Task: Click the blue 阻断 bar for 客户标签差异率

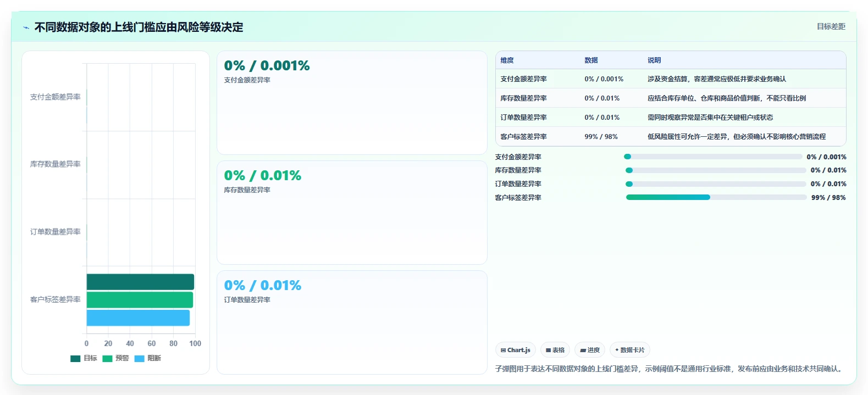Action: point(138,318)
